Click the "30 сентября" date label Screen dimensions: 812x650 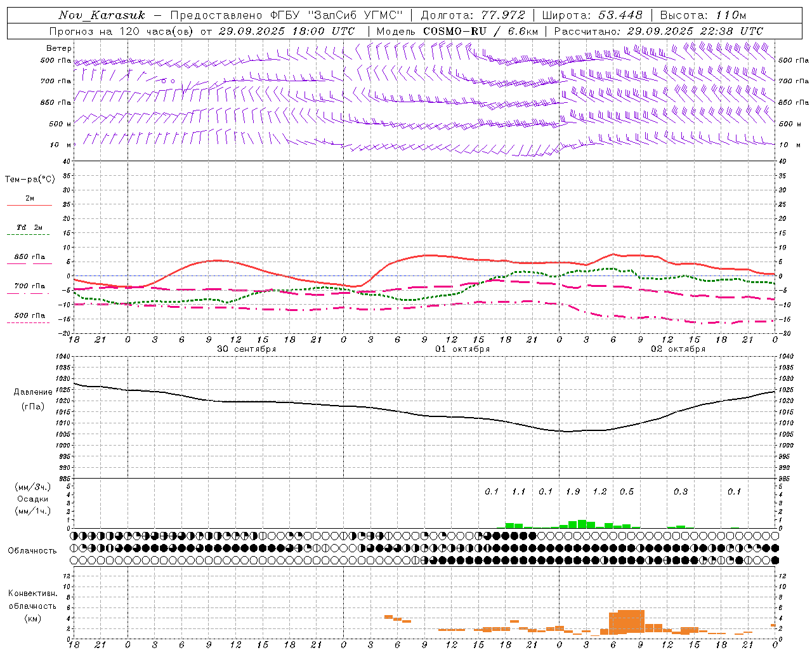tap(246, 349)
